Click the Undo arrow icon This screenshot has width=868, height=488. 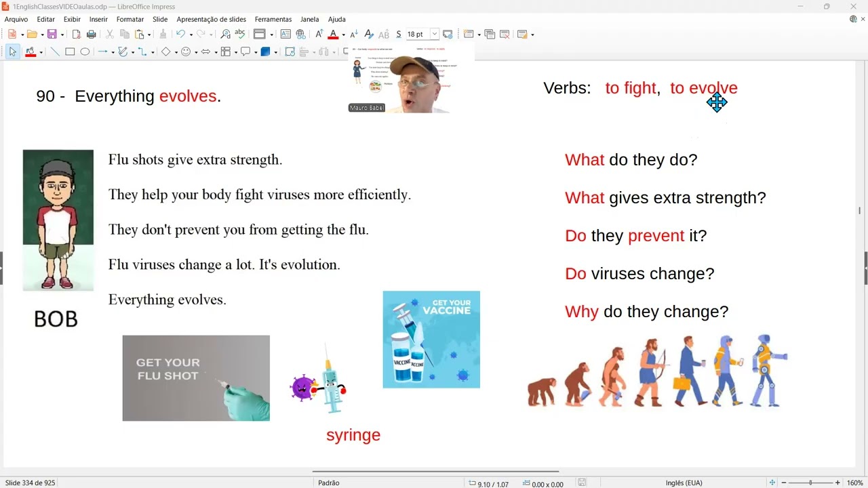(180, 34)
